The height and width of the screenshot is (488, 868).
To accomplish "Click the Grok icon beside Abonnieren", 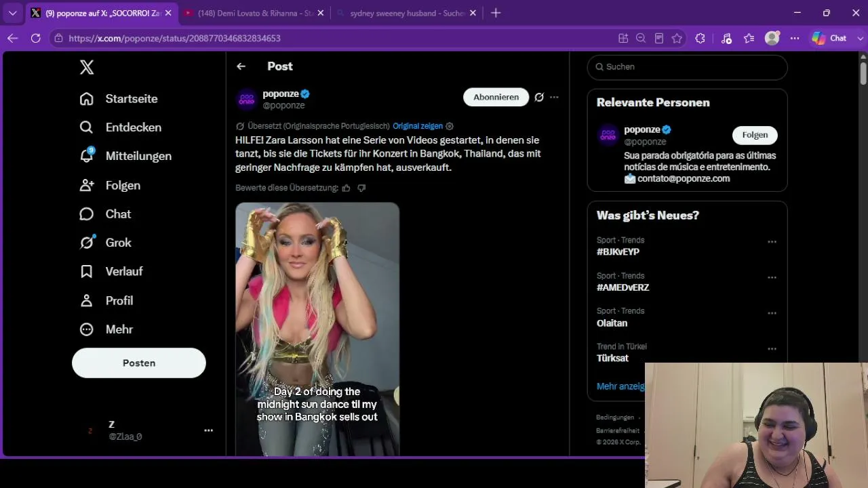I will 539,97.
